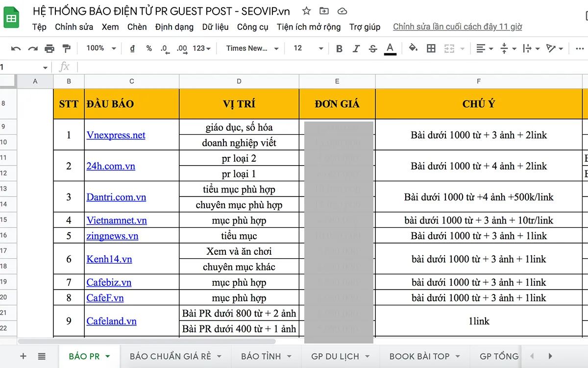Viewport: 588px width, 368px height.
Task: Open the Công cụ menu
Action: (x=253, y=27)
